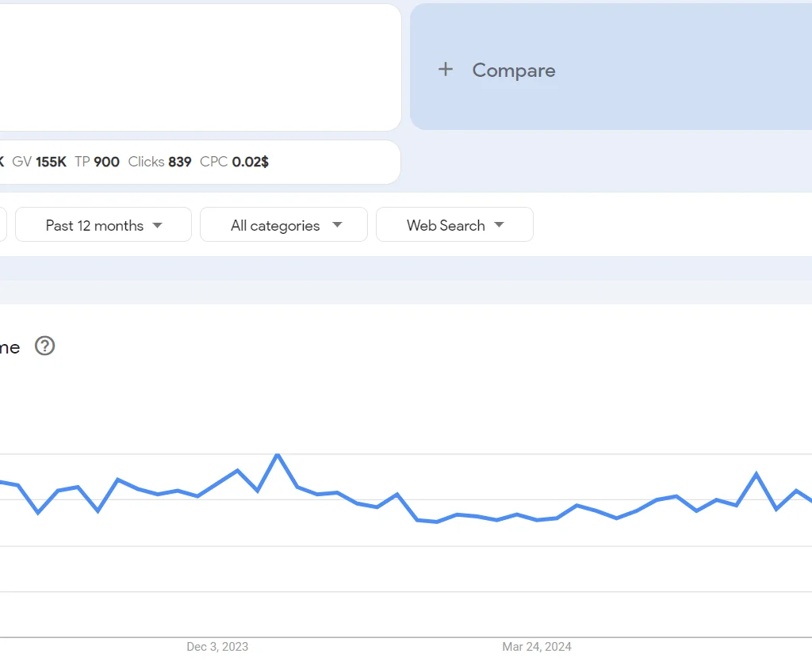Open the Past 12 months time range selector

point(103,224)
